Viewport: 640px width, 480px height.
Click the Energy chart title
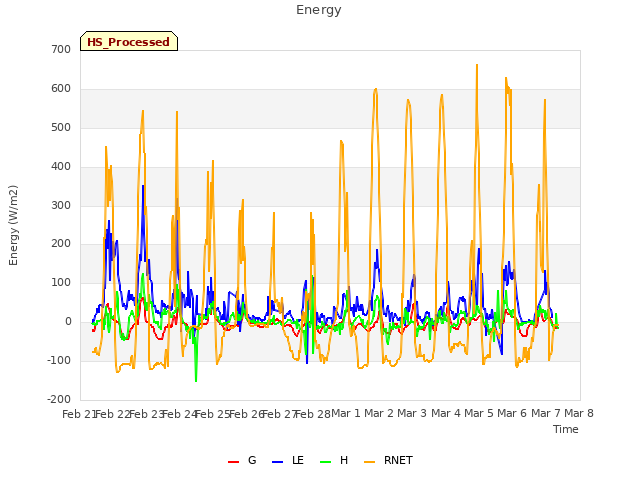(319, 10)
